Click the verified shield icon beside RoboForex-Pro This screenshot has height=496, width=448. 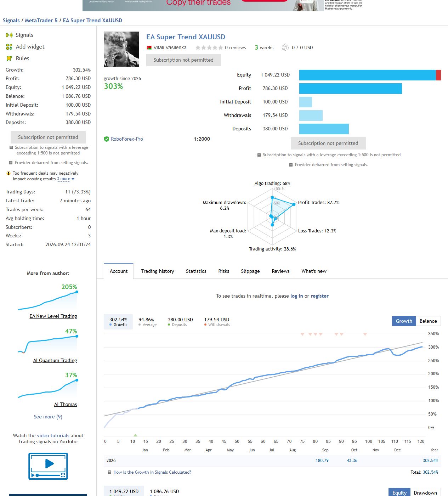click(x=106, y=139)
